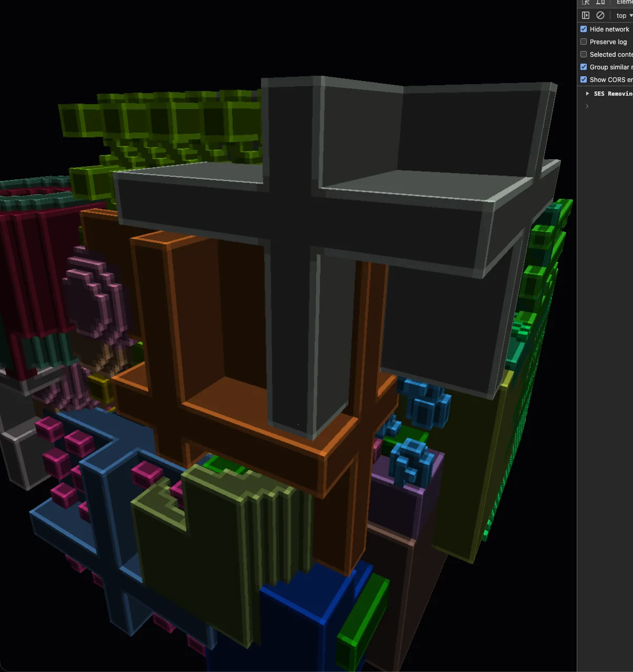Click the console prompt input line

pos(610,106)
